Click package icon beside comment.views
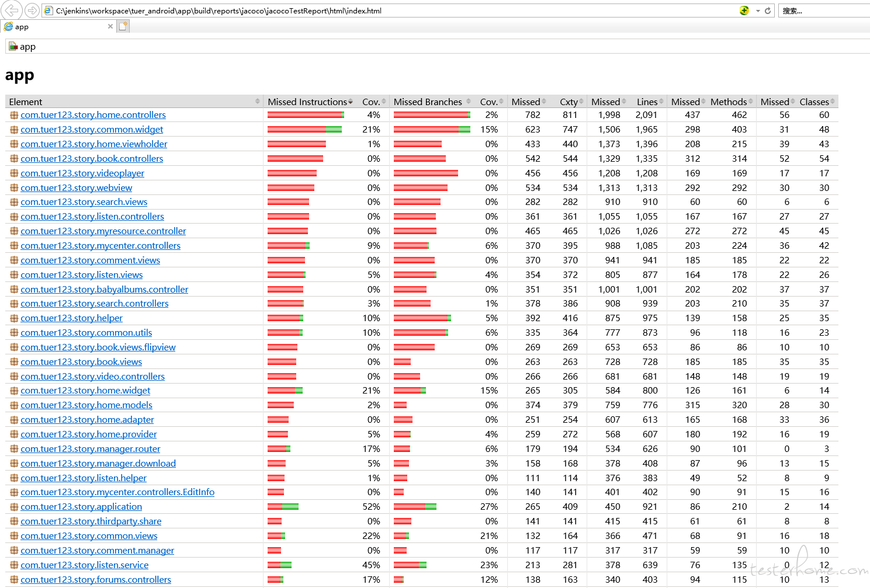Image resolution: width=870 pixels, height=588 pixels. click(14, 260)
